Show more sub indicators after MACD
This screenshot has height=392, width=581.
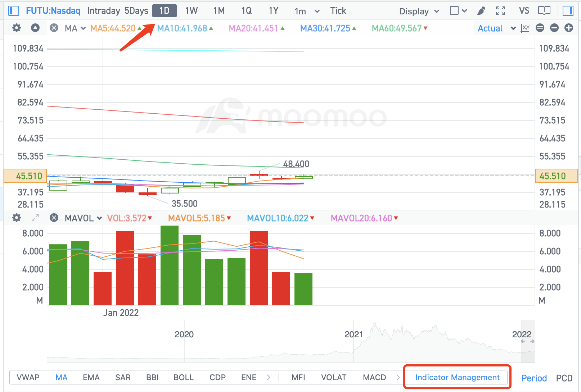pyautogui.click(x=398, y=377)
